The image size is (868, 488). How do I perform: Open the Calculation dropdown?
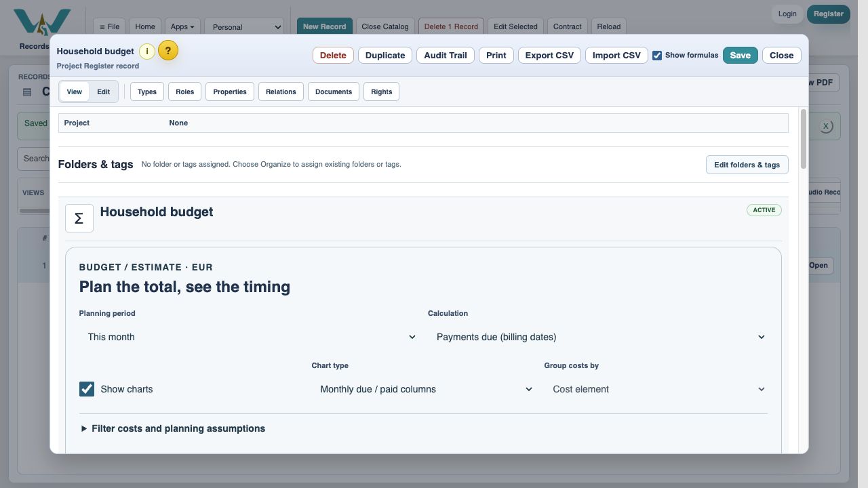597,337
